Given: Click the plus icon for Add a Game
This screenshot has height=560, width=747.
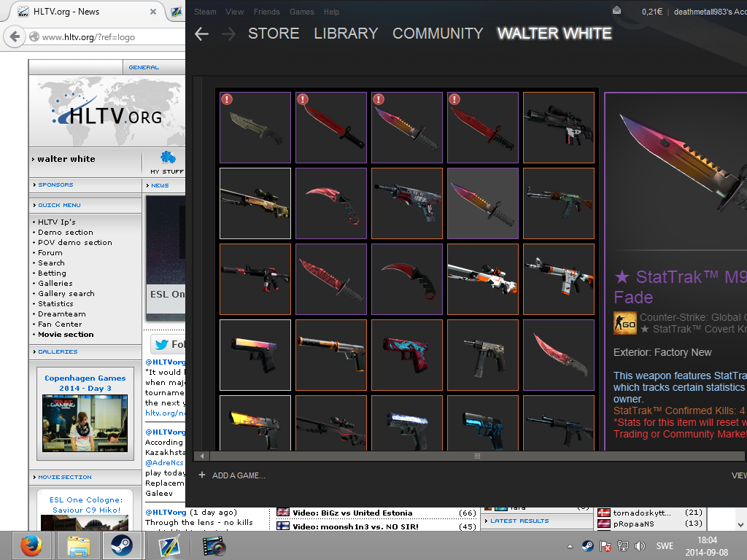Looking at the screenshot, I should (x=202, y=475).
